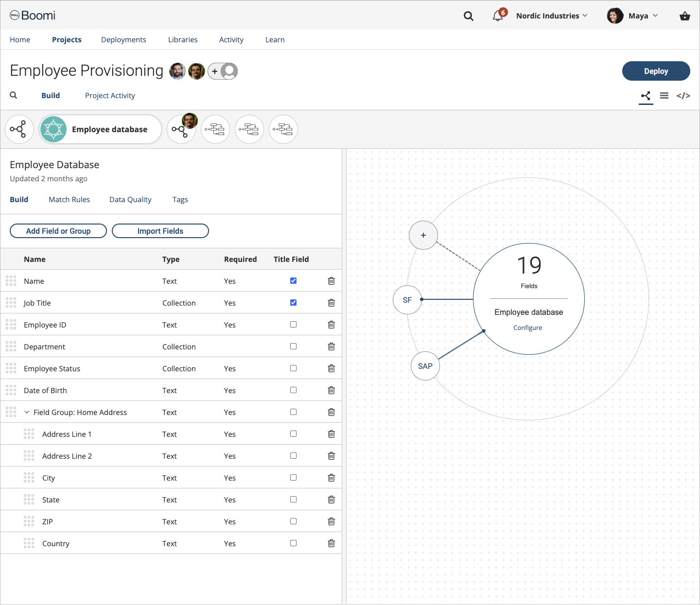Uncheck Title Field for Job Title
The width and height of the screenshot is (700, 605).
click(x=293, y=302)
